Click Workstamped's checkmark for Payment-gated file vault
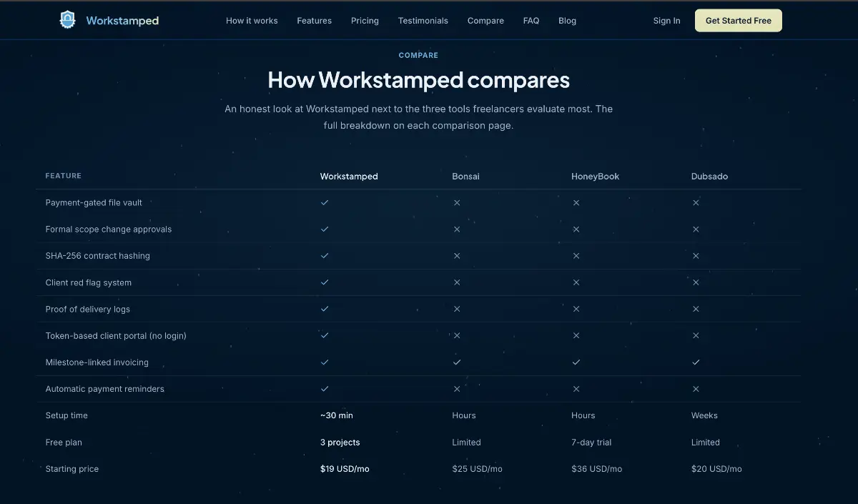The height and width of the screenshot is (504, 858). (x=325, y=203)
